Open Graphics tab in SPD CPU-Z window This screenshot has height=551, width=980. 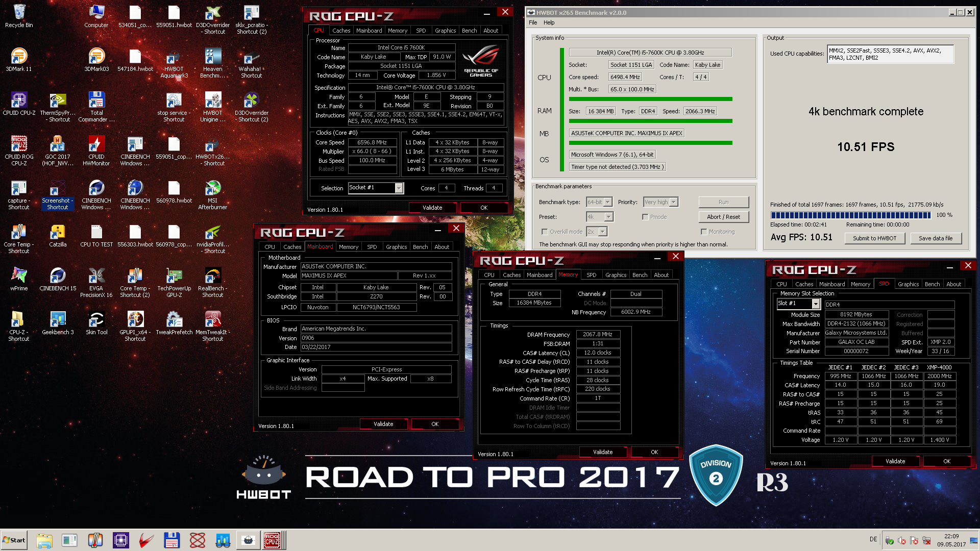[908, 284]
